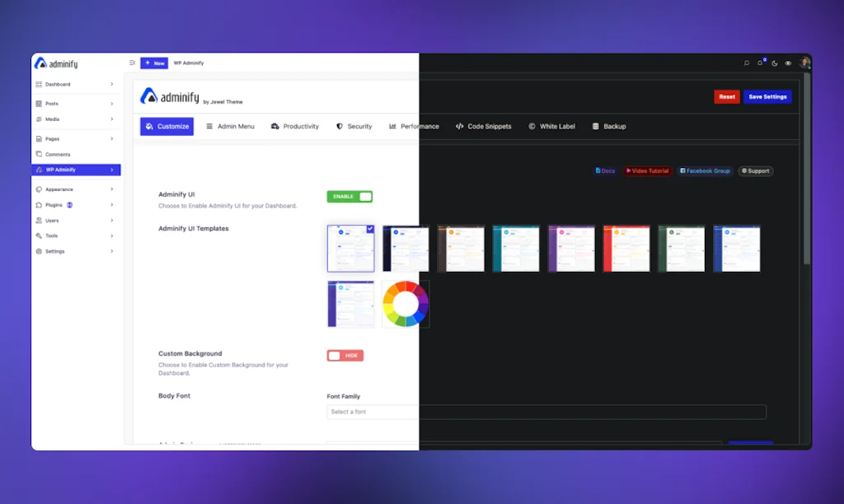The height and width of the screenshot is (504, 844).
Task: Open the Facebook Group link
Action: 706,171
